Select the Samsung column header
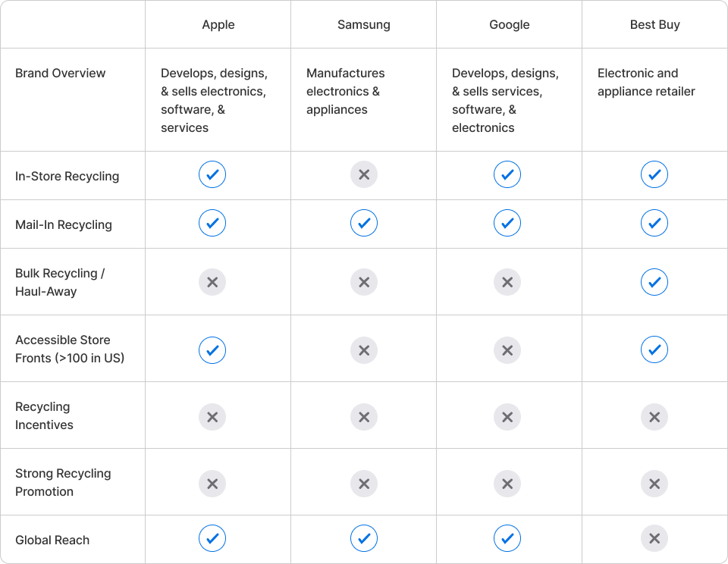This screenshot has width=728, height=564. coord(364,24)
